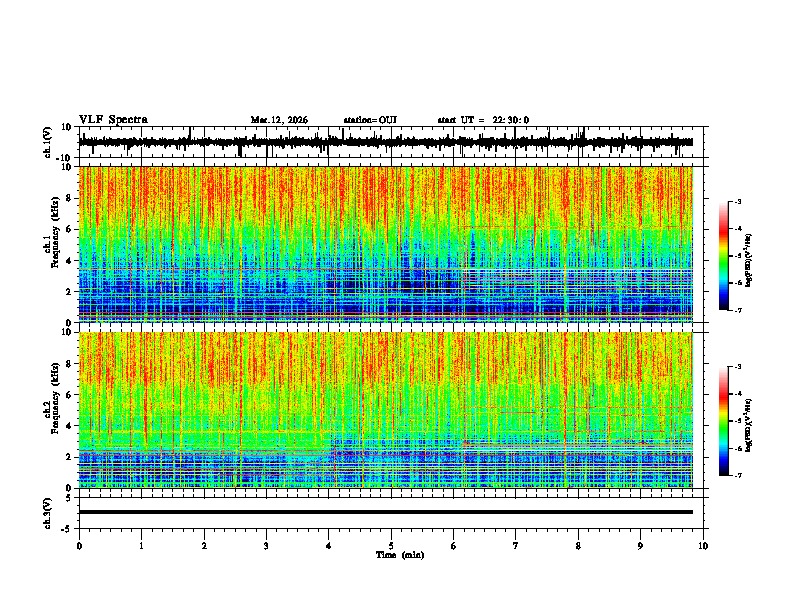Select the date text "Mar.12, 2026"

coord(279,120)
